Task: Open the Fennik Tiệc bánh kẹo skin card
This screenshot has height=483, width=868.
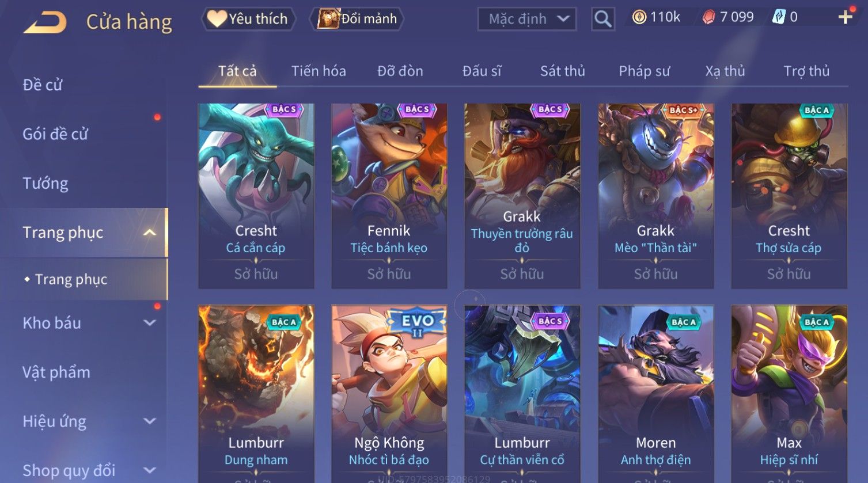Action: pos(389,196)
